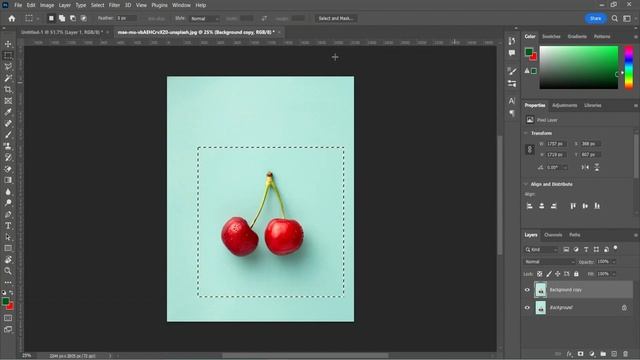Select the Pen tool

coord(8,214)
